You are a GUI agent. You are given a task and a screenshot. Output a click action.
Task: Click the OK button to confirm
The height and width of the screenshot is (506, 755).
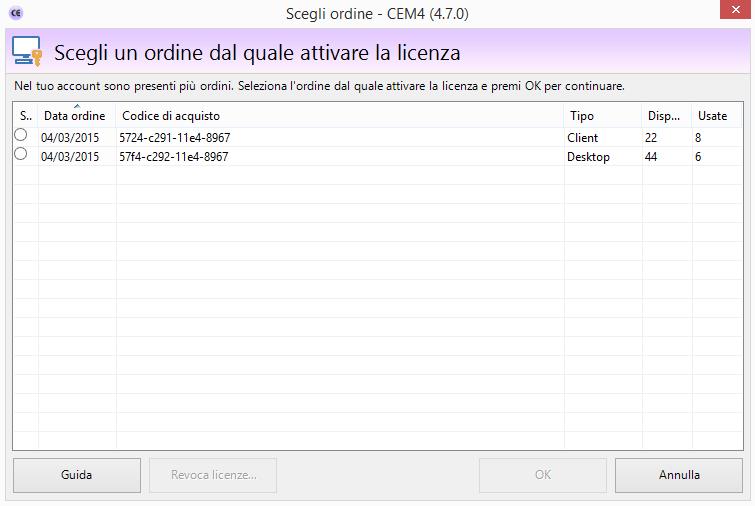543,475
